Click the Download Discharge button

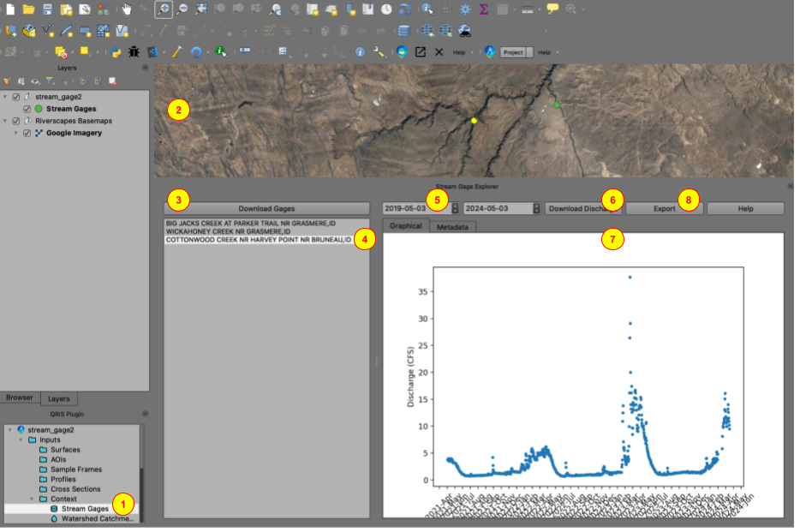click(583, 209)
